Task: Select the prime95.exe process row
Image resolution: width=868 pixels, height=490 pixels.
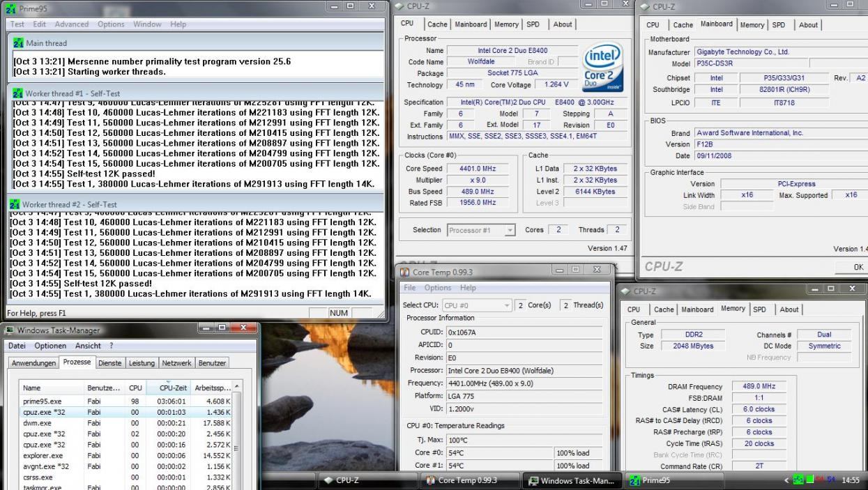Action: [126, 402]
